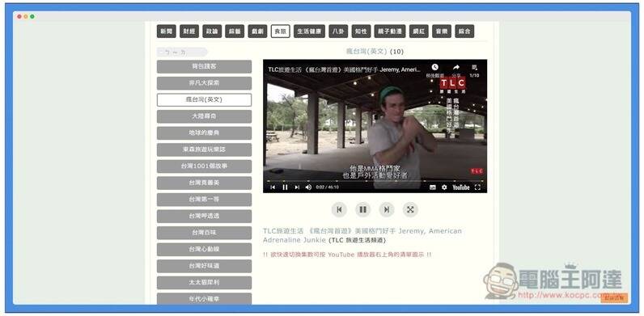Click the playing video frame

[375, 126]
